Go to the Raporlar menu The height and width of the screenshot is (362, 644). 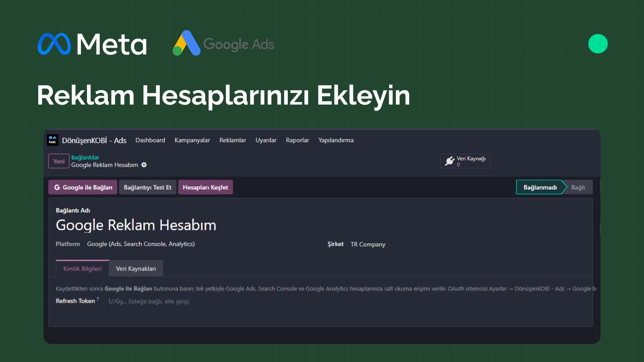(x=297, y=140)
